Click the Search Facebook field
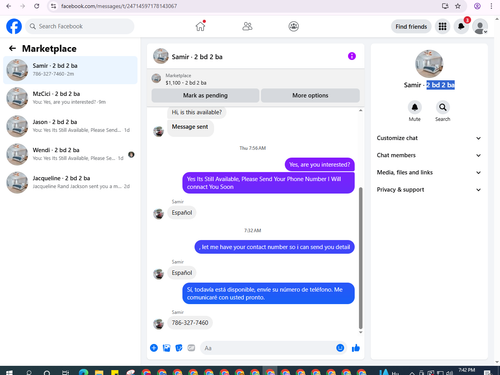Viewport: 500px width, 375px height. pyautogui.click(x=80, y=26)
